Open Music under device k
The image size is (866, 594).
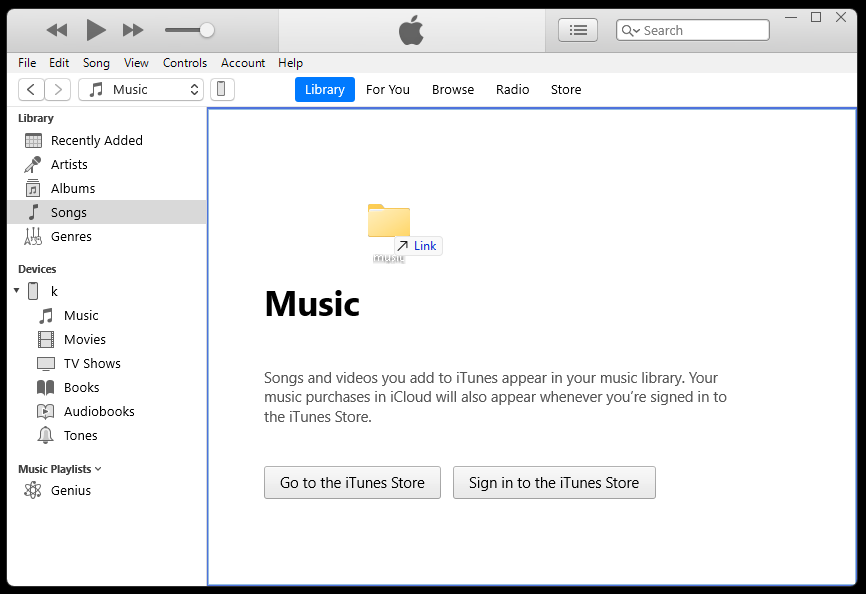pyautogui.click(x=81, y=315)
